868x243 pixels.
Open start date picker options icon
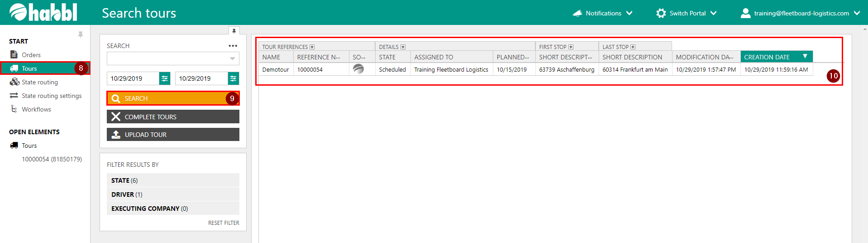165,78
